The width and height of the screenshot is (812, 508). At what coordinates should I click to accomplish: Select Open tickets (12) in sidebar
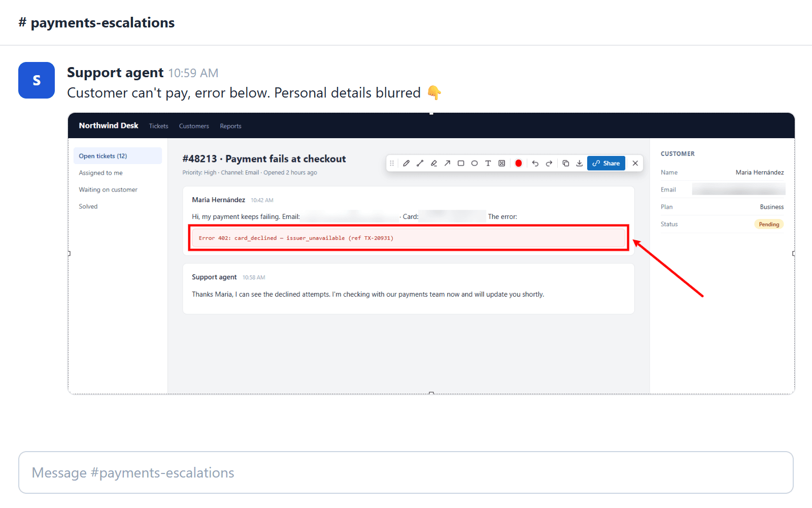(118, 156)
